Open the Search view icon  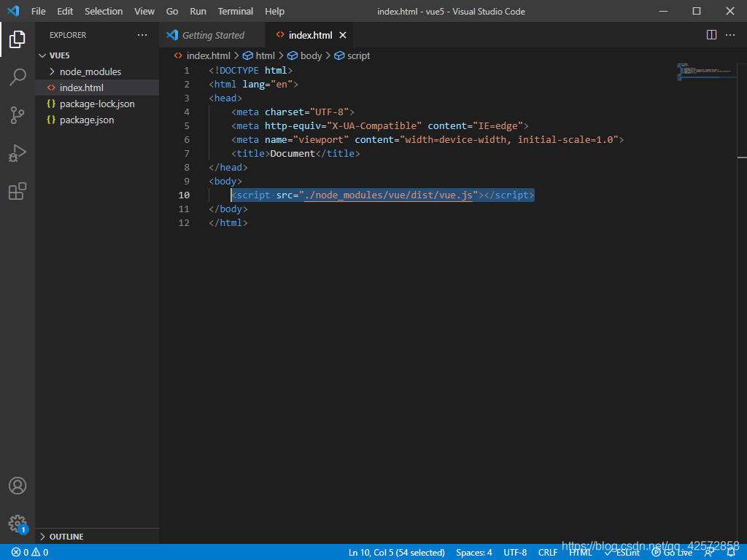[18, 77]
